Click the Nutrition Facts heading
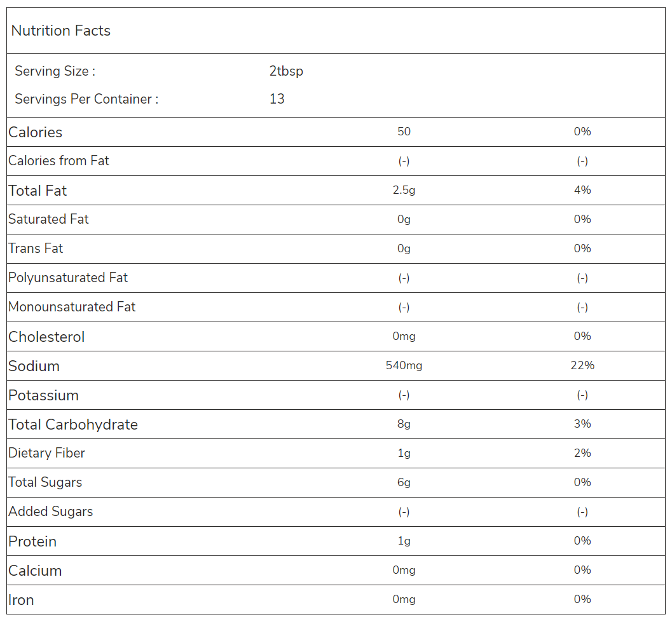Viewport: 672px width, 624px height. click(61, 31)
